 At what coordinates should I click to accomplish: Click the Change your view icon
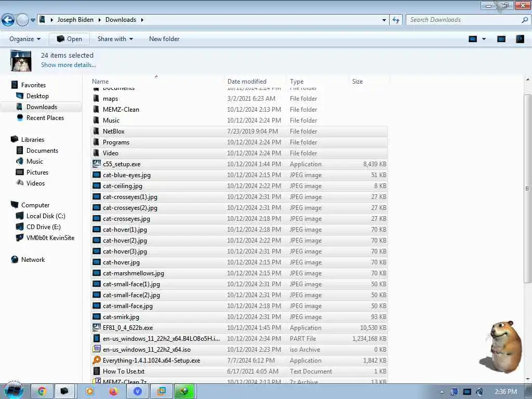pyautogui.click(x=473, y=39)
